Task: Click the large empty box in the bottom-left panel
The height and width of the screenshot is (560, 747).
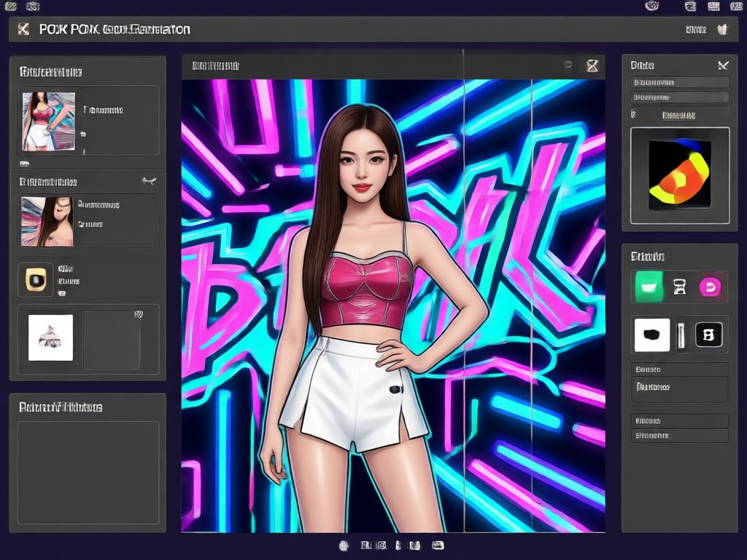Action: tap(88, 472)
